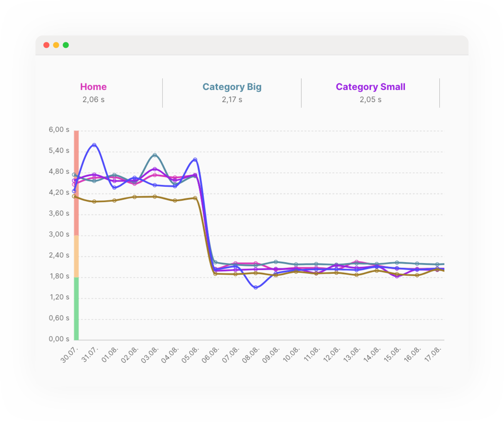Click the Home series label

(x=93, y=87)
